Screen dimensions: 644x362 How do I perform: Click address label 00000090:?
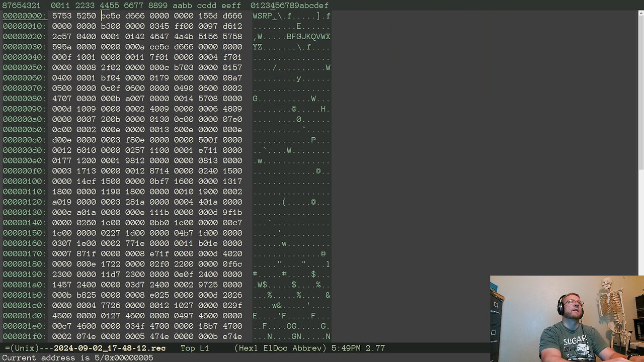point(24,109)
